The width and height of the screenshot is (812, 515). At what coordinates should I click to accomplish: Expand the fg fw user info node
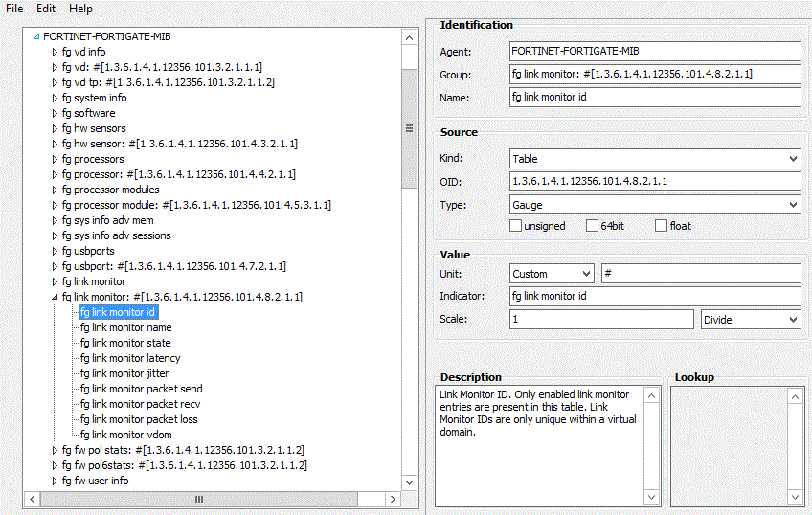click(x=55, y=481)
